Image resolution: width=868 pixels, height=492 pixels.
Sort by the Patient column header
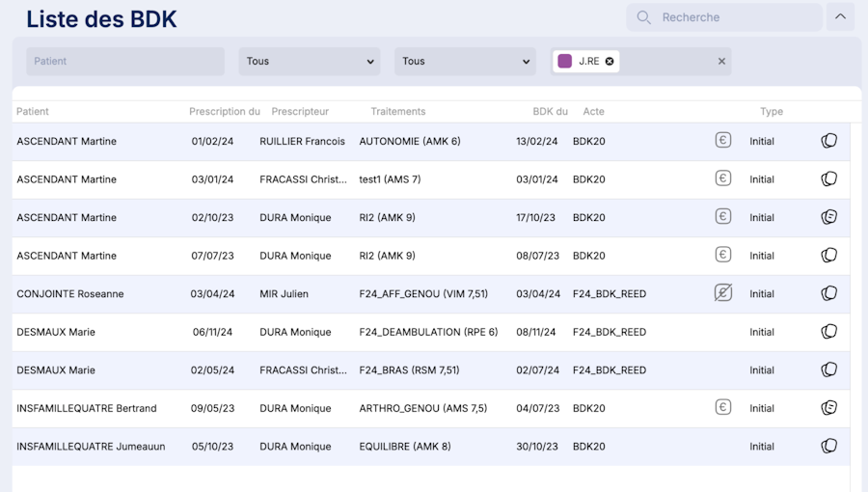[33, 112]
